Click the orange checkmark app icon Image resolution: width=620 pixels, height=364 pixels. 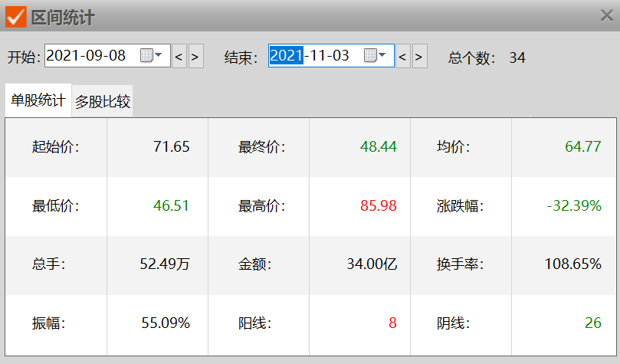coord(16,17)
